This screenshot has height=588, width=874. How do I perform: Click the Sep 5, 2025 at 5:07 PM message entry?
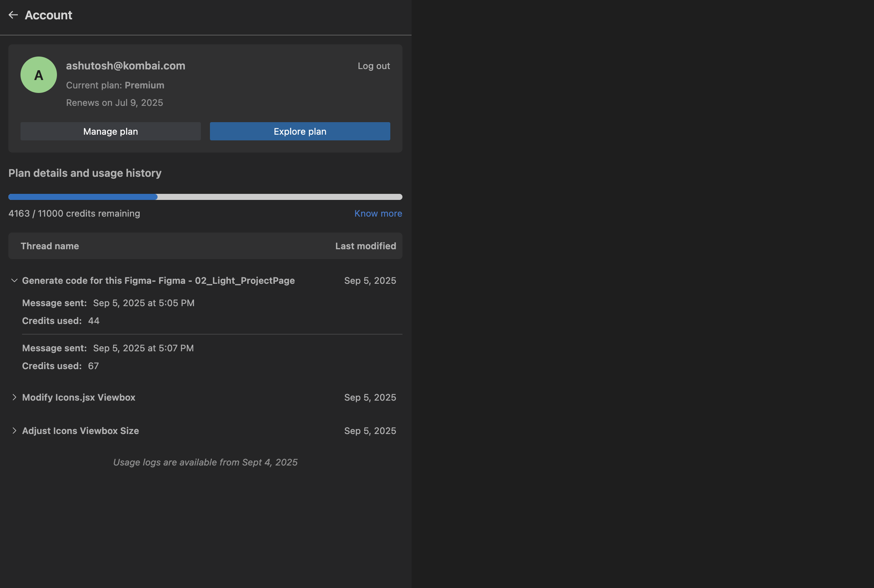pos(143,348)
